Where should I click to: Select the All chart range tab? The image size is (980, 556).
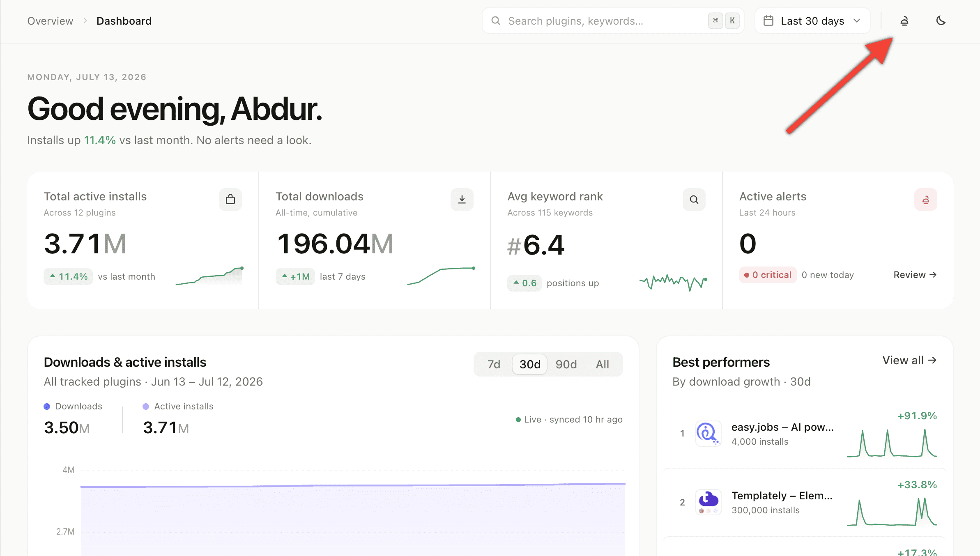[x=603, y=364]
